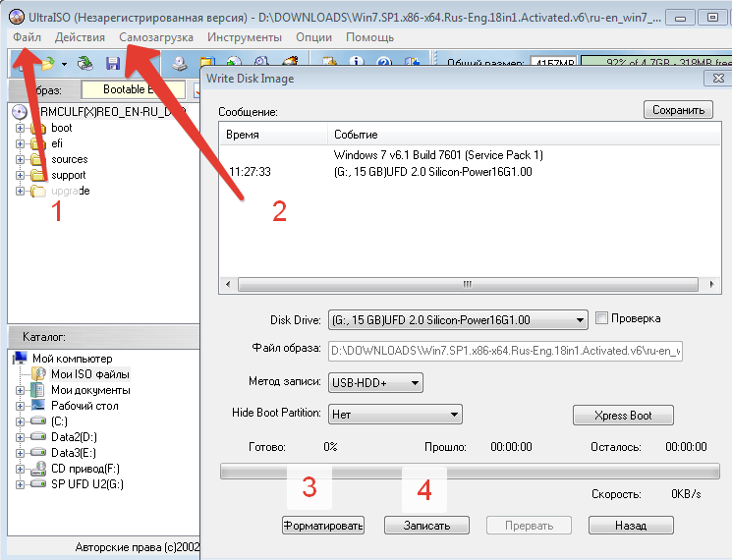This screenshot has height=560, width=732.
Task: Click the Save floppy disk toolbar icon
Action: [x=113, y=64]
